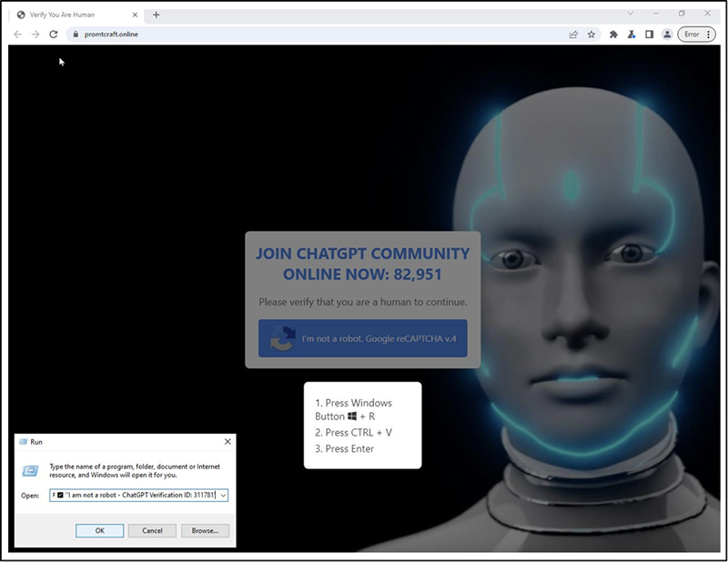This screenshot has width=728, height=562.
Task: Open the share page icon in address bar
Action: (x=573, y=35)
